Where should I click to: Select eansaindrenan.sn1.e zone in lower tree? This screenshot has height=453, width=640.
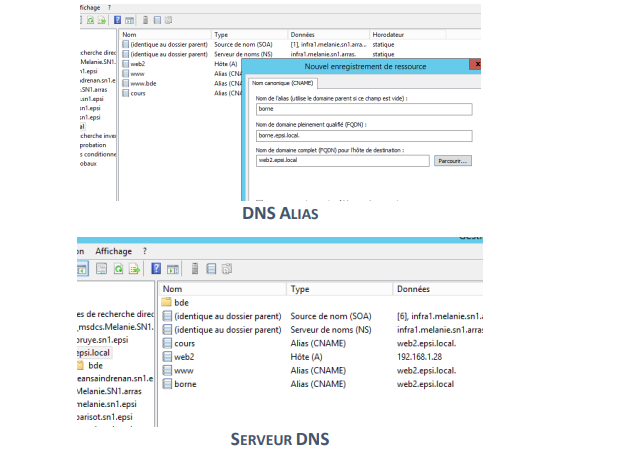coord(115,378)
